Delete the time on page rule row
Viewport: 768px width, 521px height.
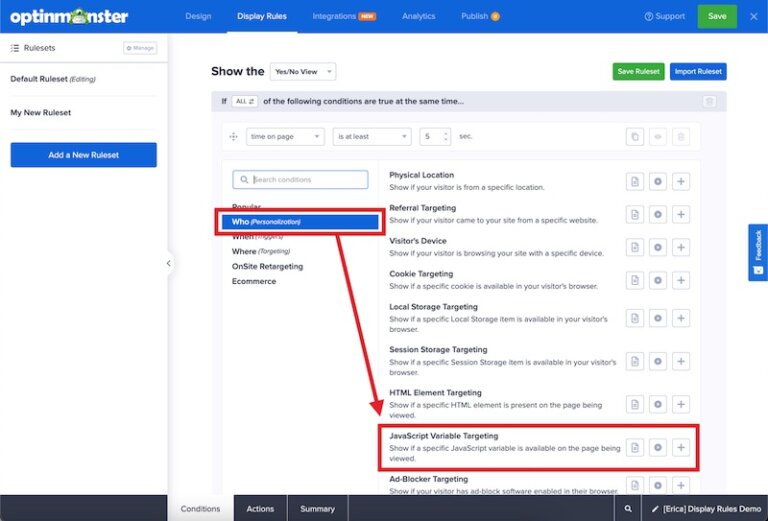click(681, 137)
